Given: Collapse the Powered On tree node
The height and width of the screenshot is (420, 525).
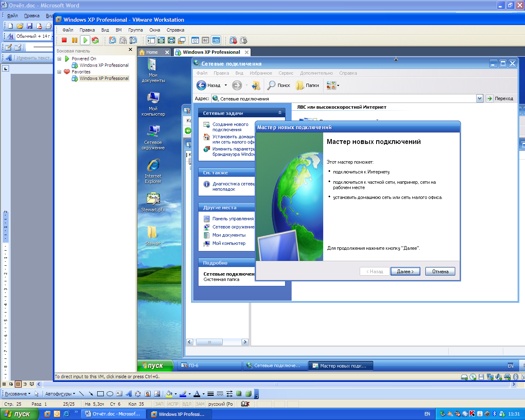Looking at the screenshot, I should click(59, 59).
